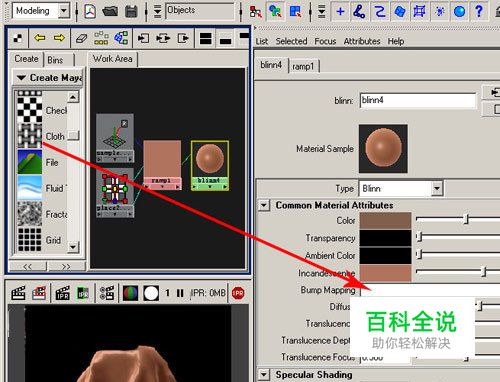Click the pause IPR button

[x=180, y=293]
